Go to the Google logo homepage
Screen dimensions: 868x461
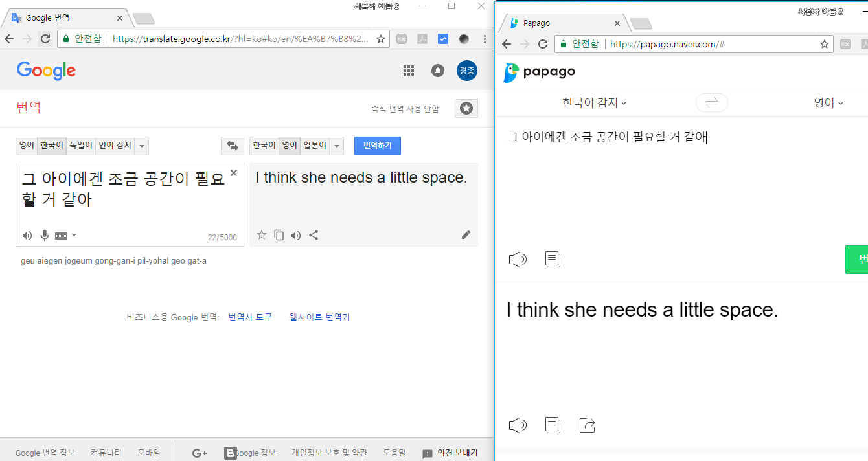(x=46, y=71)
